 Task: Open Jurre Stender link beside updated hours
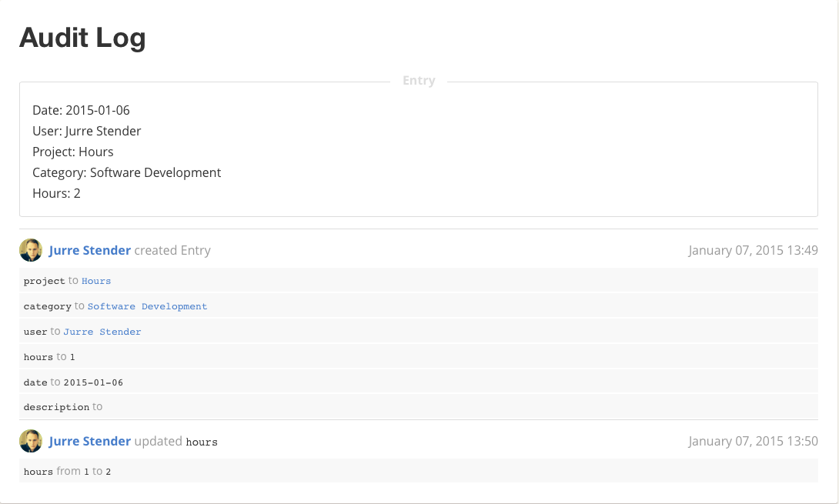coord(90,442)
